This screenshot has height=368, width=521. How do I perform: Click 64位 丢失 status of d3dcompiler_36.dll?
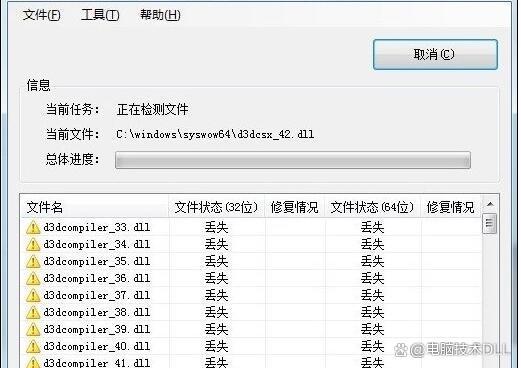pos(372,278)
